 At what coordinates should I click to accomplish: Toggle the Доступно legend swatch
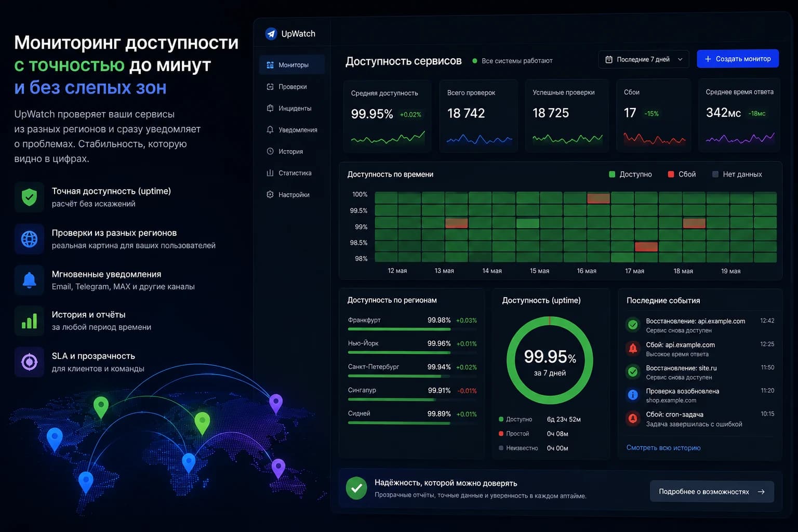612,174
